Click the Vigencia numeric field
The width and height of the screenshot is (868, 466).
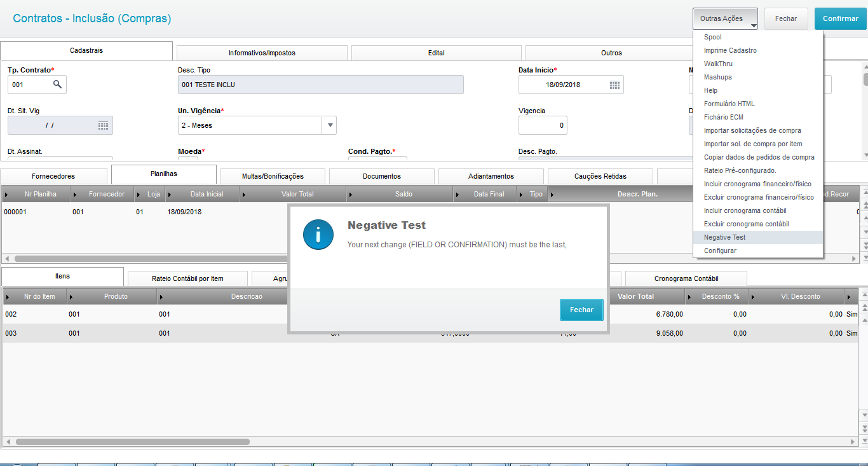coord(543,125)
